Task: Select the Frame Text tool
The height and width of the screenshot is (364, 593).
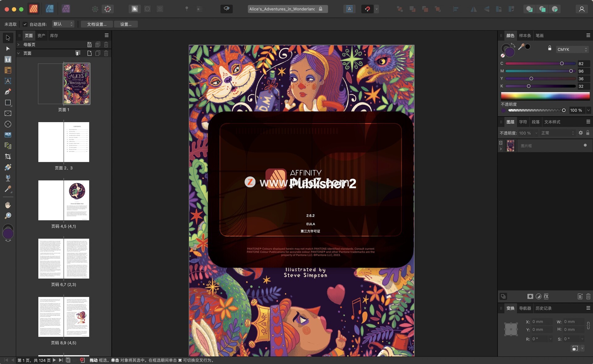Action: coord(8,59)
